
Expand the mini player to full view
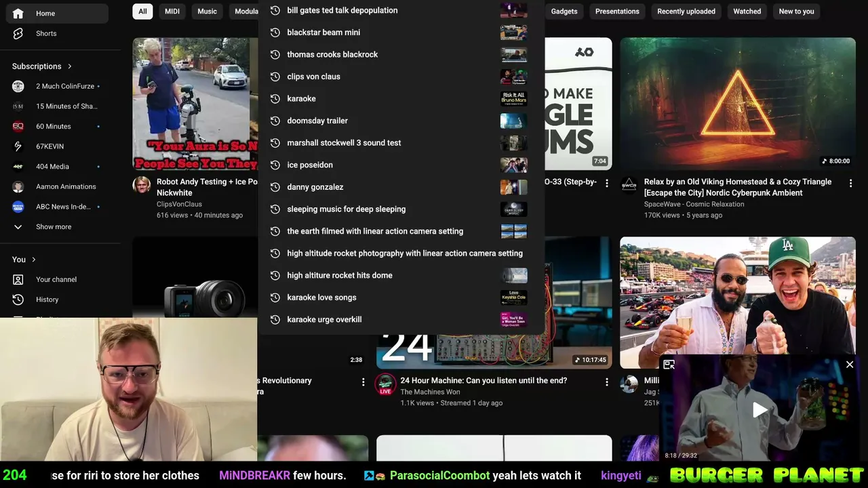tap(669, 365)
